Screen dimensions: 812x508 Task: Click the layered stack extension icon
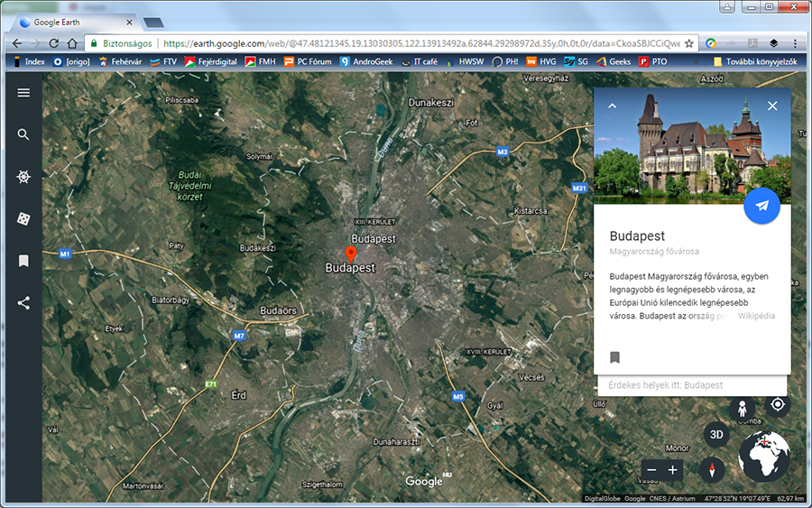point(774,43)
